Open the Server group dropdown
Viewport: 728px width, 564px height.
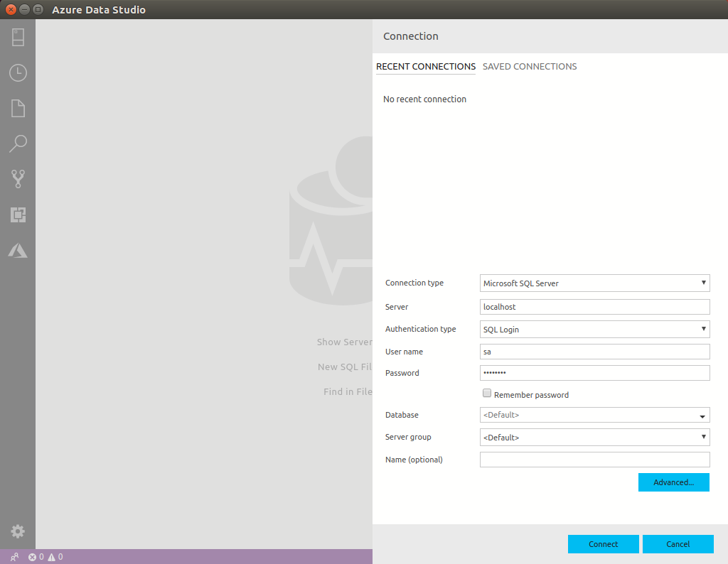595,437
